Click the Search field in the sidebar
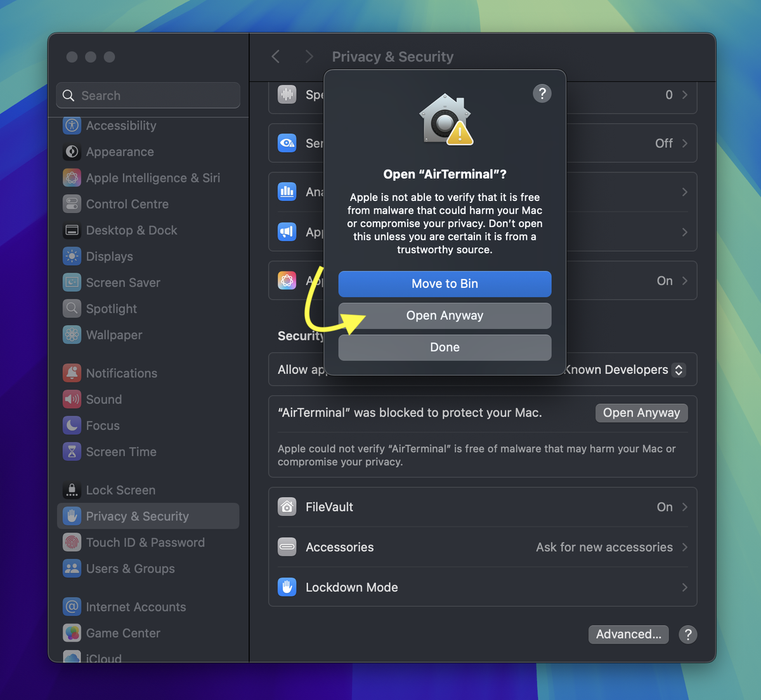 tap(148, 95)
